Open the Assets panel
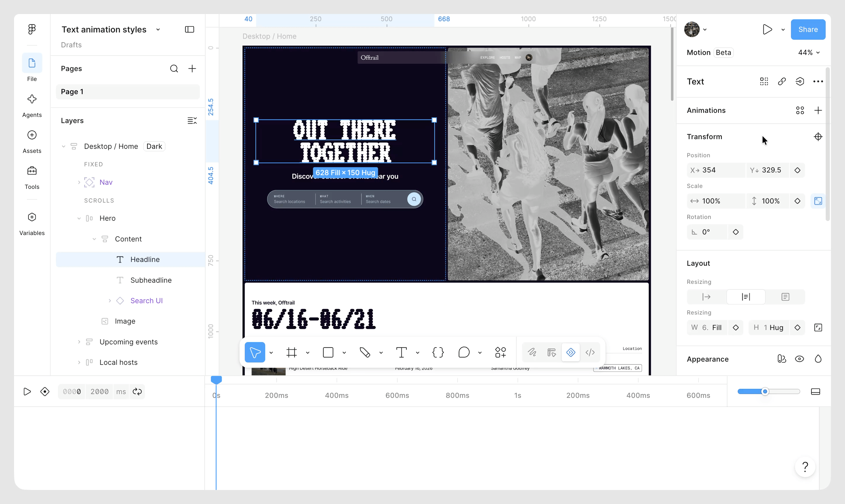This screenshot has height=504, width=845. coord(32,141)
